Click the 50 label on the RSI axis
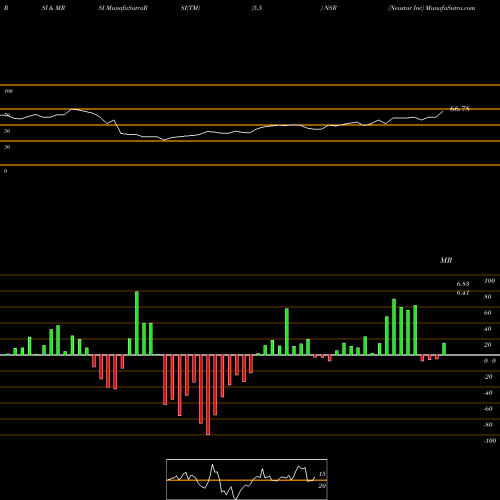The image size is (500, 500). (7, 131)
